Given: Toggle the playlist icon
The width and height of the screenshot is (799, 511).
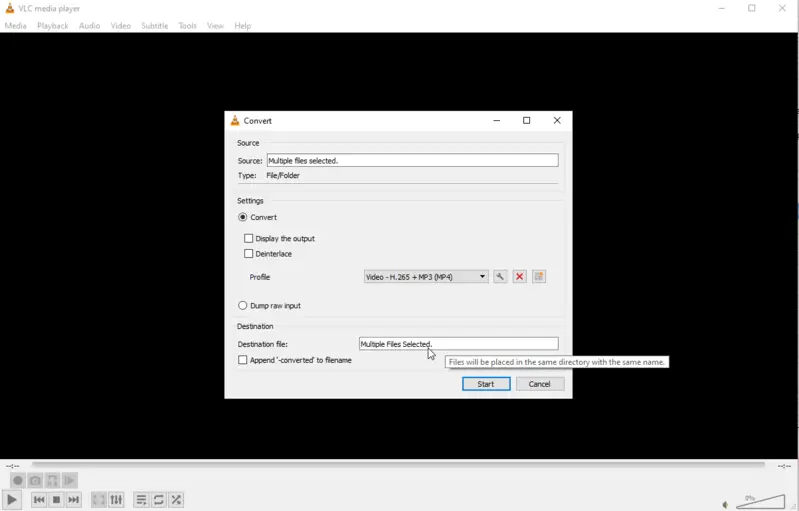Looking at the screenshot, I should [x=141, y=500].
